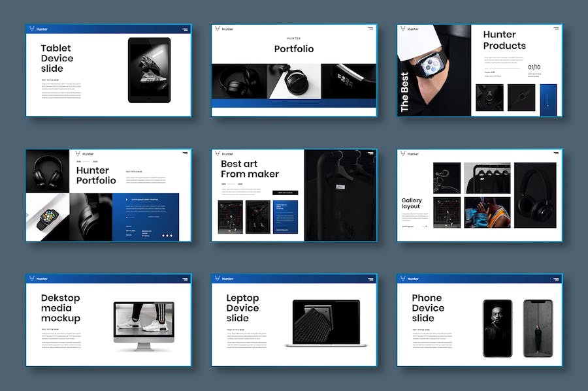Click the "Best art From maker" heading

[250, 169]
